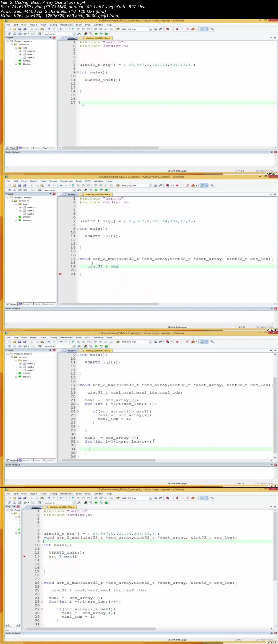Image resolution: width=278 pixels, height=644 pixels.
Task: Toggle Insert/Remove Breakpoint red dot in first frame
Action: pyautogui.click(x=177, y=29)
